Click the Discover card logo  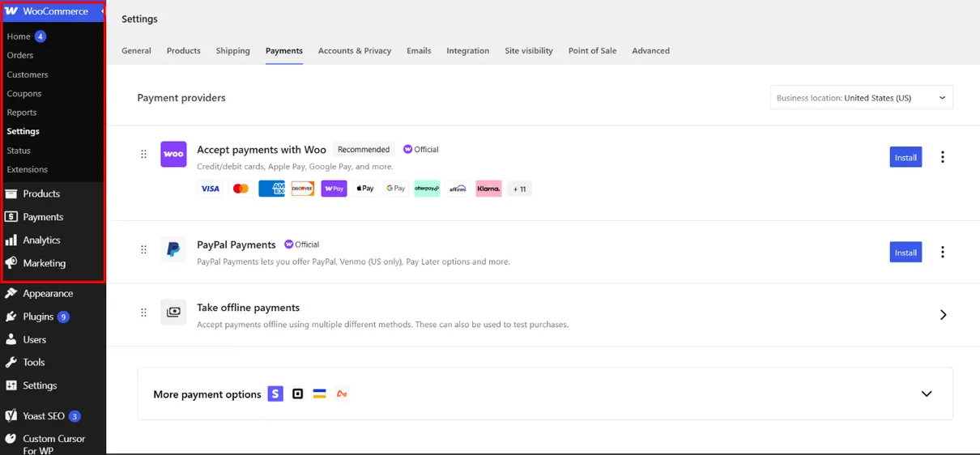[303, 189]
